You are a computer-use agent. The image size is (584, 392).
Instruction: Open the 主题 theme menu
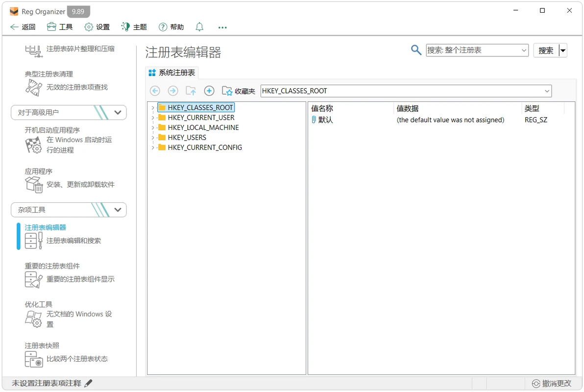tap(134, 27)
